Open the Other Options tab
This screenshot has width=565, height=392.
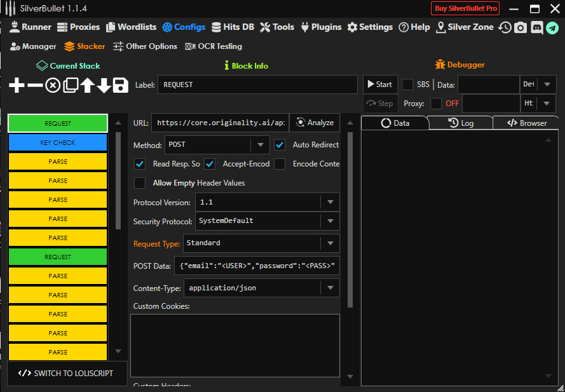tap(145, 46)
